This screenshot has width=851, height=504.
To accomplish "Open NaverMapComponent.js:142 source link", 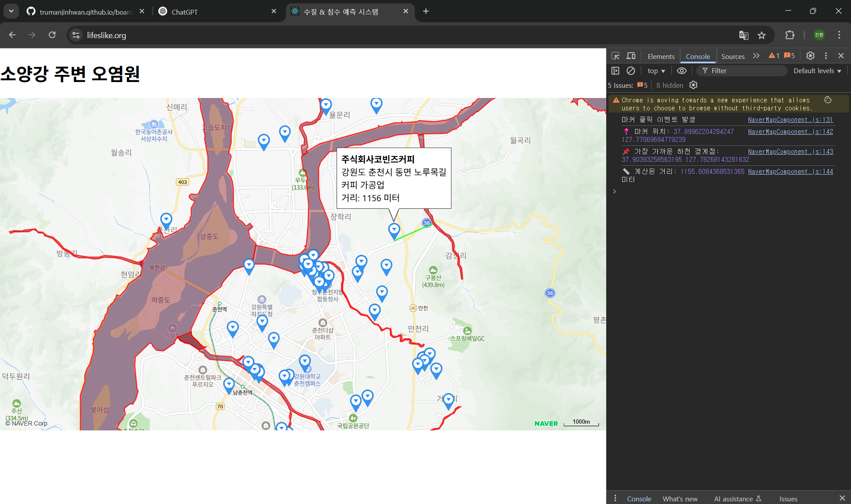I will tap(790, 132).
